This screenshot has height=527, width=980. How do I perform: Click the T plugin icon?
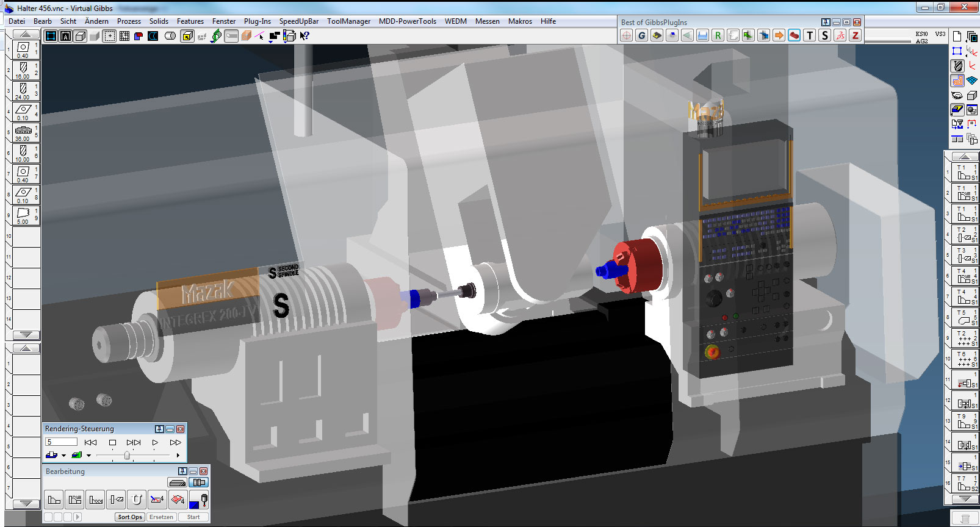[810, 35]
